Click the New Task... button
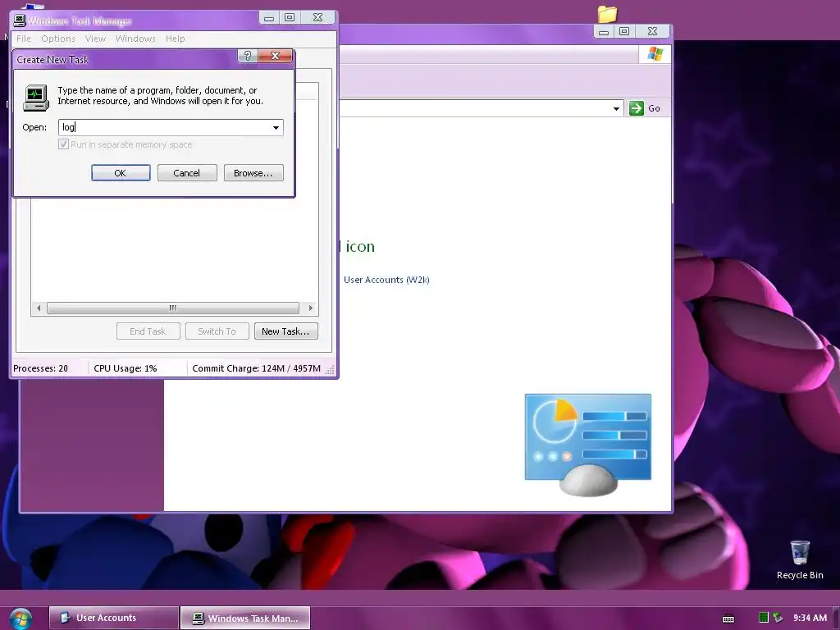The width and height of the screenshot is (840, 630). pos(285,331)
